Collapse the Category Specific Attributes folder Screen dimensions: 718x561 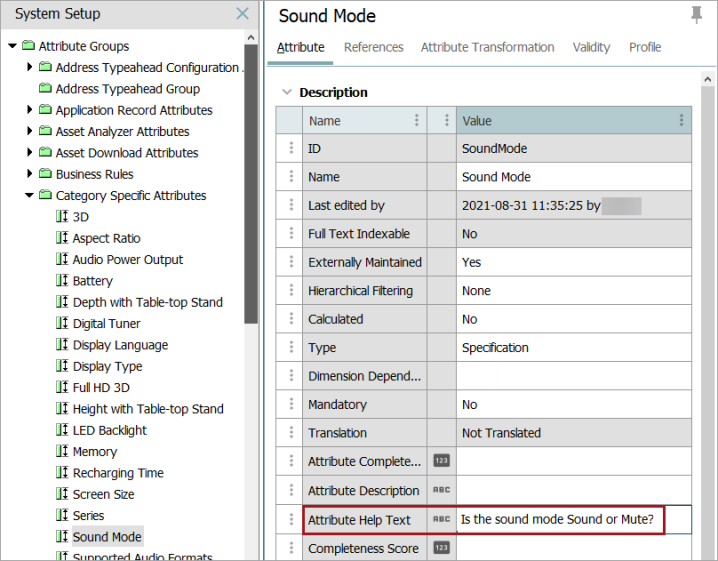tap(29, 195)
